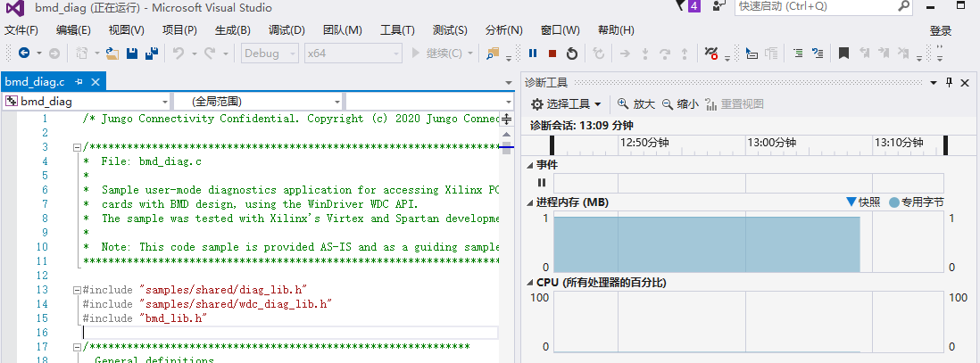Click the Save All icon
Screen dimensions: 980x363
(151, 54)
